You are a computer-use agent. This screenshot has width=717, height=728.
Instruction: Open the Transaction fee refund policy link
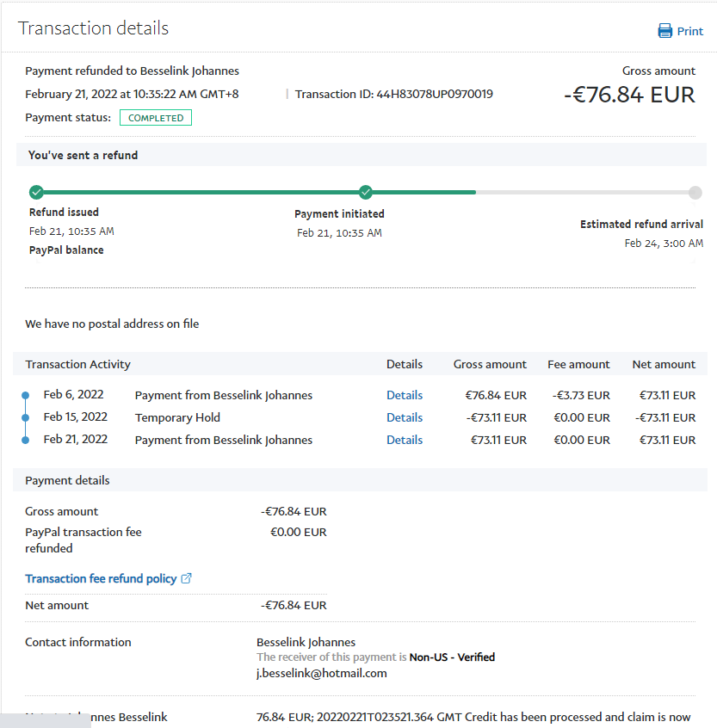point(101,579)
